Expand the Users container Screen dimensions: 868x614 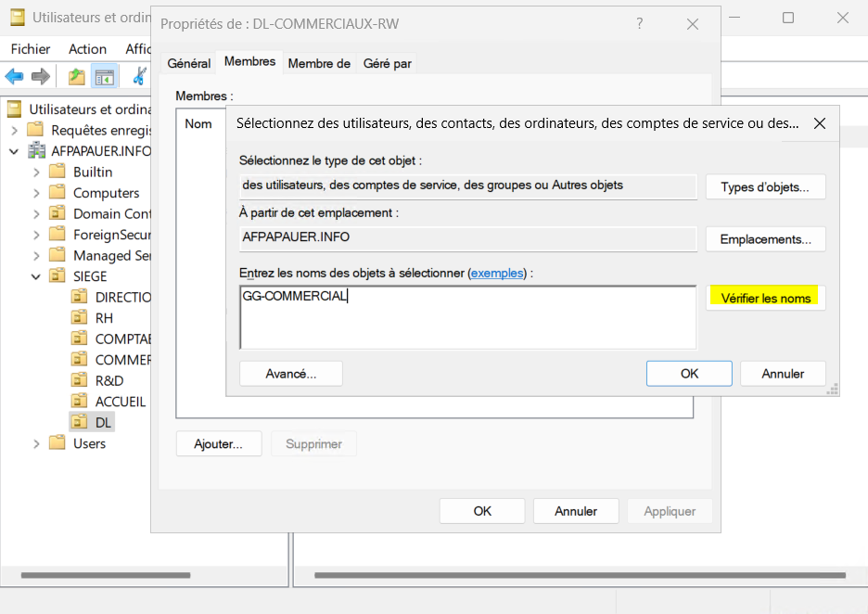point(36,443)
